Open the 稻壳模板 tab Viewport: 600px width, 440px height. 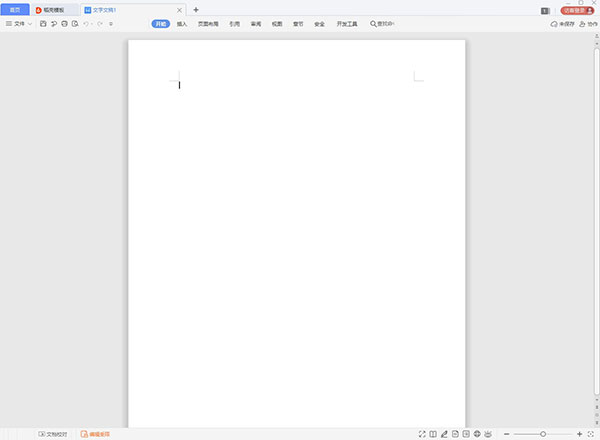tap(50, 9)
